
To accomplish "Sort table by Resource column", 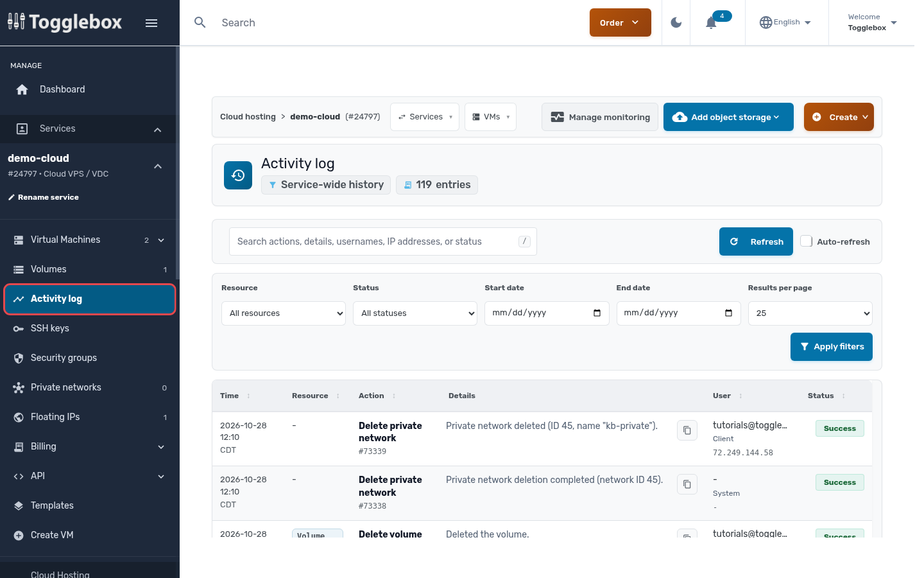I will [316, 396].
